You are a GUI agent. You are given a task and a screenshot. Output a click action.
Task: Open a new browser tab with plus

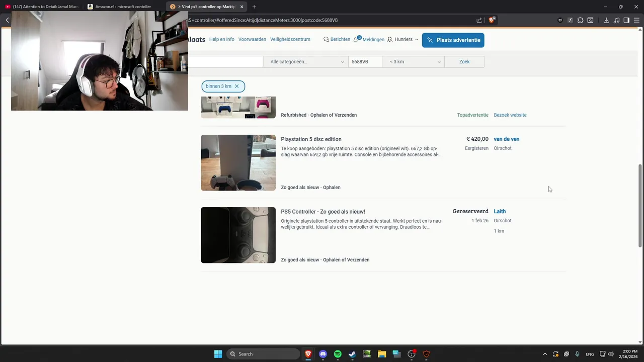[254, 7]
